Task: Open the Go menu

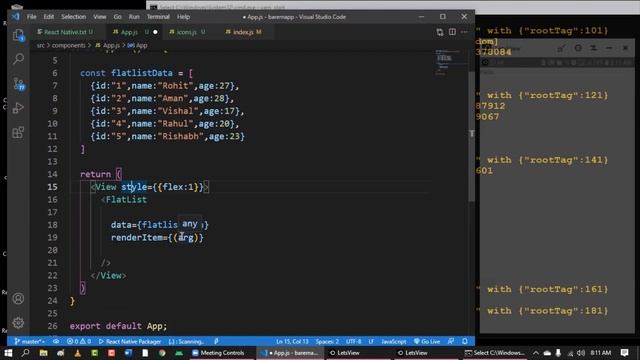Action: tap(118, 17)
